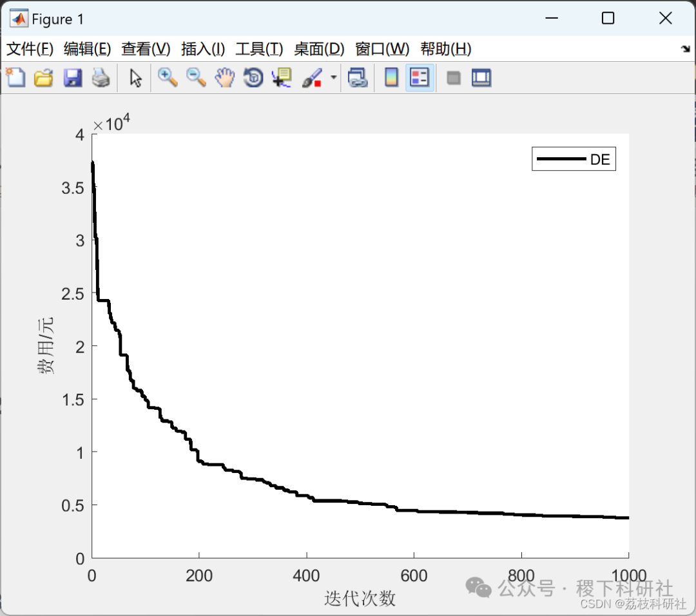Click y-axis tick label 3.5
This screenshot has width=696, height=616.
click(73, 188)
